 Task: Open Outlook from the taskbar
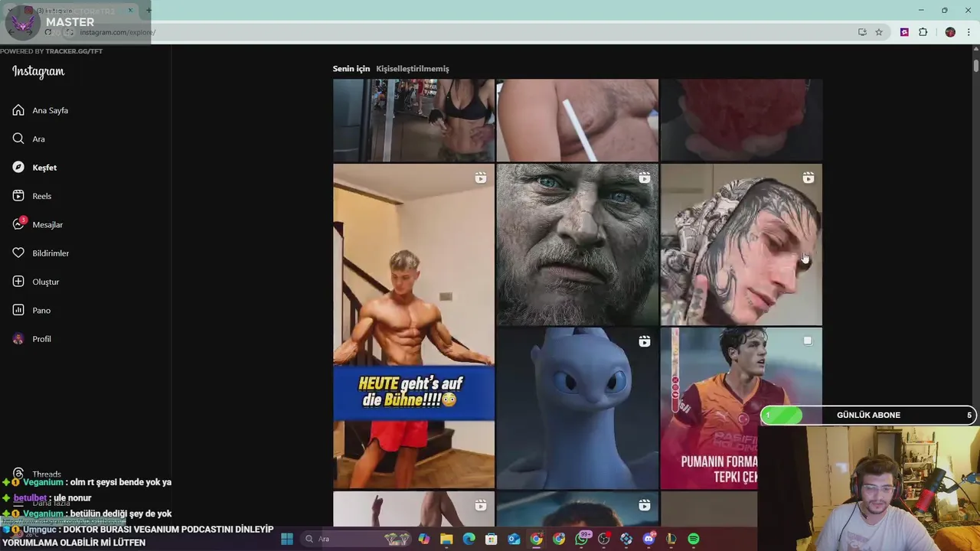(x=514, y=539)
